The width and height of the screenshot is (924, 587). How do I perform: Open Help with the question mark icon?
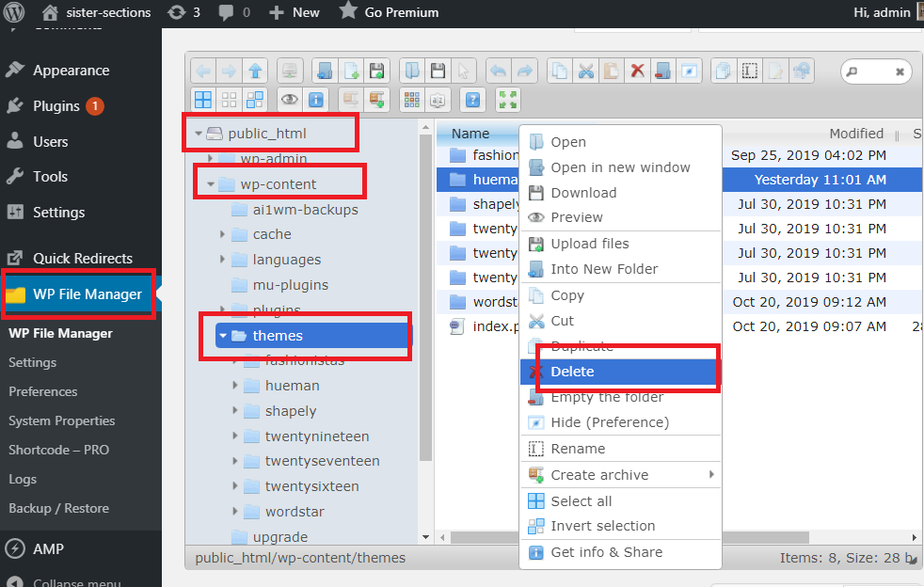click(472, 100)
